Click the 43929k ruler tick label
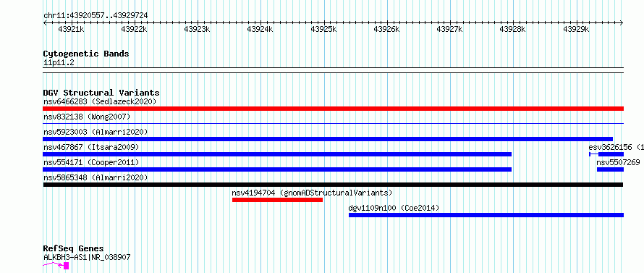The image size is (644, 273). [576, 30]
